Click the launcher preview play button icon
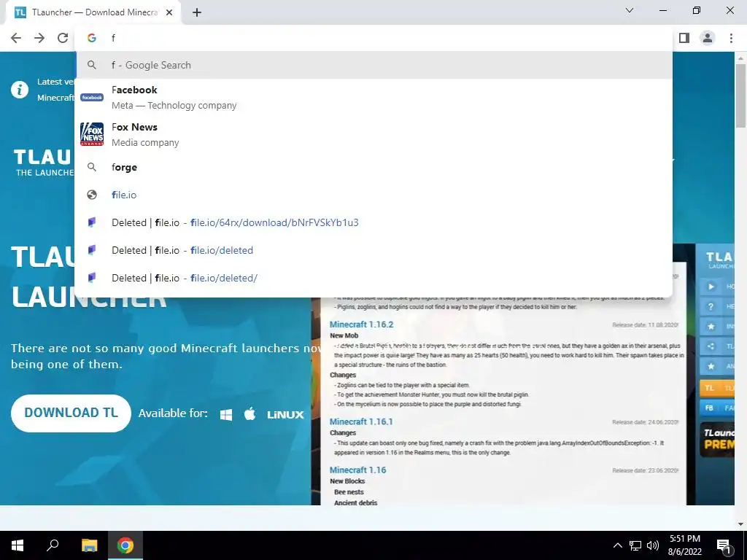The image size is (747, 560). (711, 287)
